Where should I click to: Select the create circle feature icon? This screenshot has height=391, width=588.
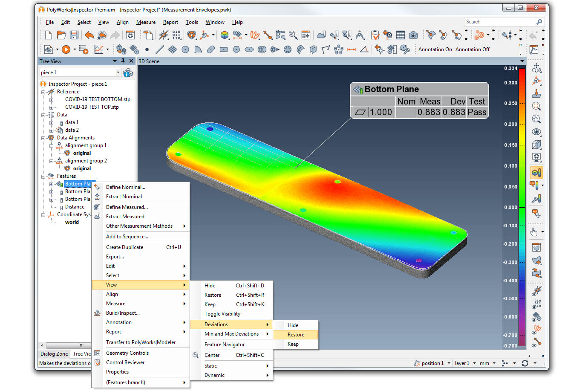pyautogui.click(x=185, y=49)
